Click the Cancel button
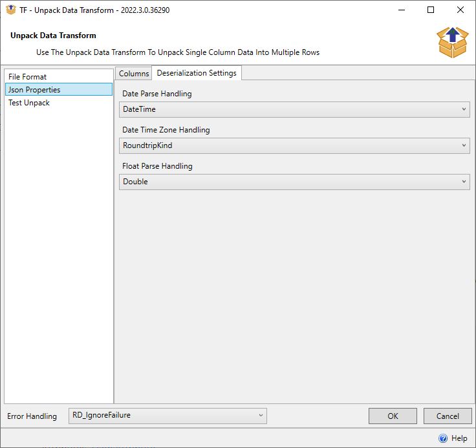Screen dimensions: 476x448 click(x=448, y=416)
